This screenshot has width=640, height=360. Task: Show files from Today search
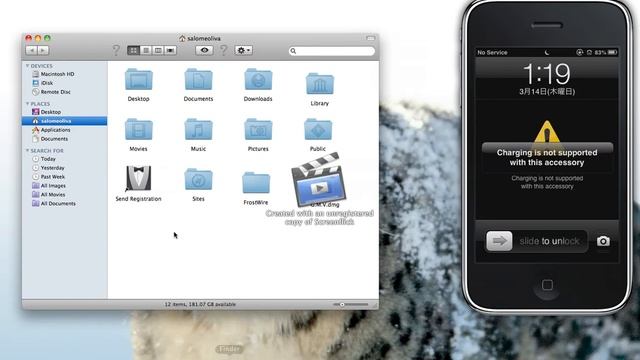[44, 159]
